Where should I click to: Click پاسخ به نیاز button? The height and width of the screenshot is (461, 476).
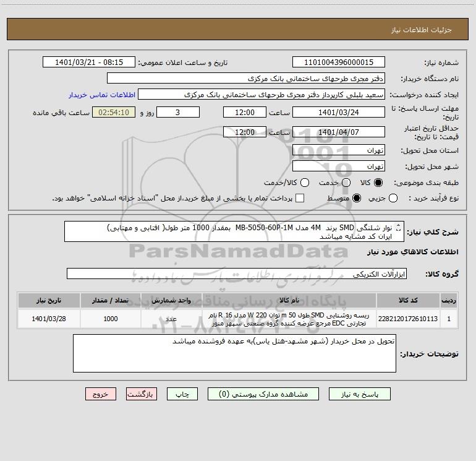point(360,394)
